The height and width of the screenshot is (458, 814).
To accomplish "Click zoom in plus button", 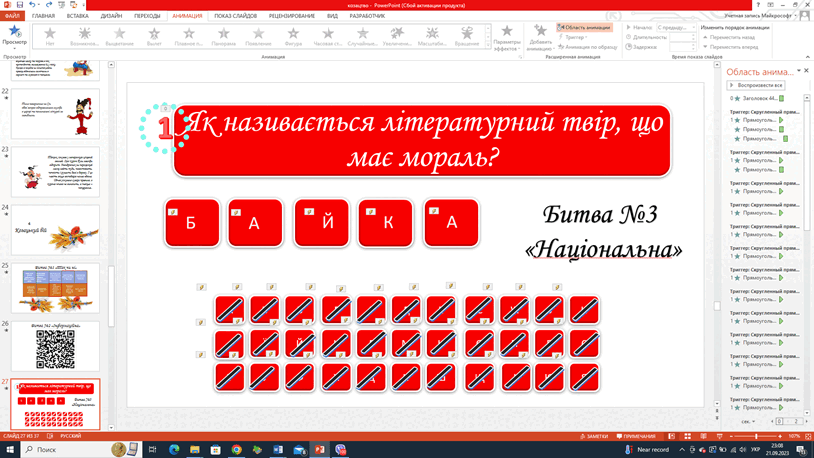I will click(780, 436).
